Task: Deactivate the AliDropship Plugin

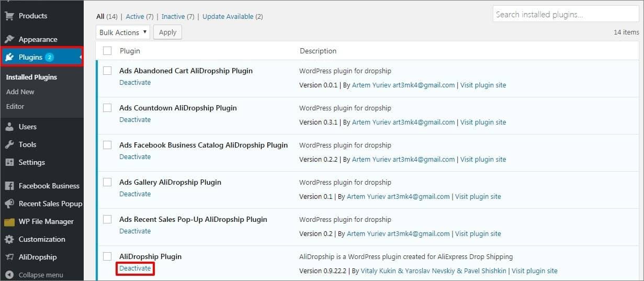Action: (x=135, y=268)
